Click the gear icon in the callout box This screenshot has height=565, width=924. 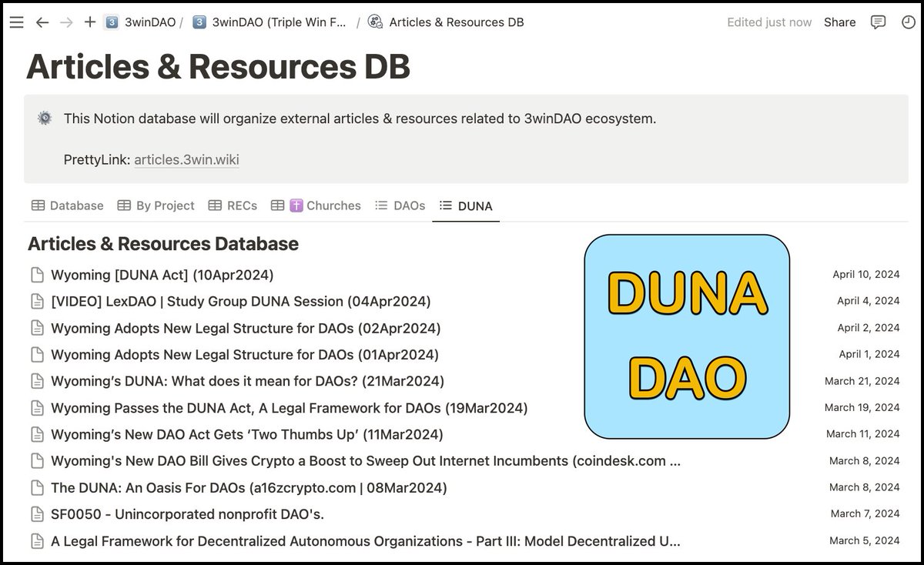tap(45, 119)
